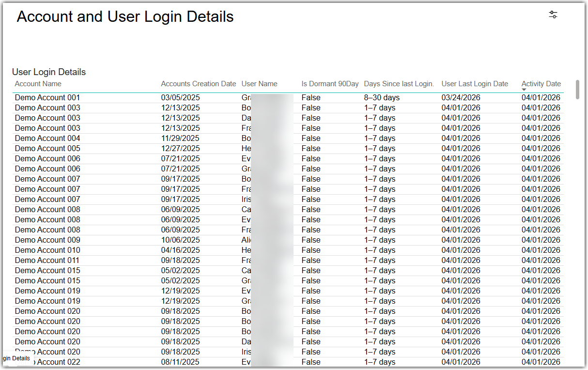Sort by Is Dormant 90Day header
588x370 pixels.
pos(330,84)
